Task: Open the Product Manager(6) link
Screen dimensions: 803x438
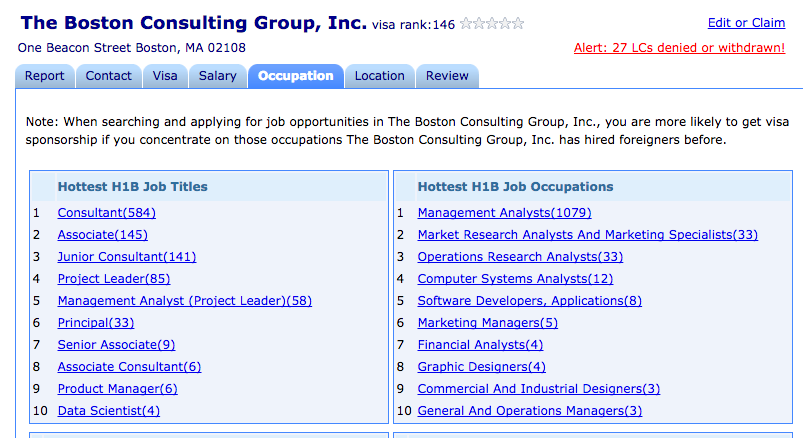Action: (117, 389)
